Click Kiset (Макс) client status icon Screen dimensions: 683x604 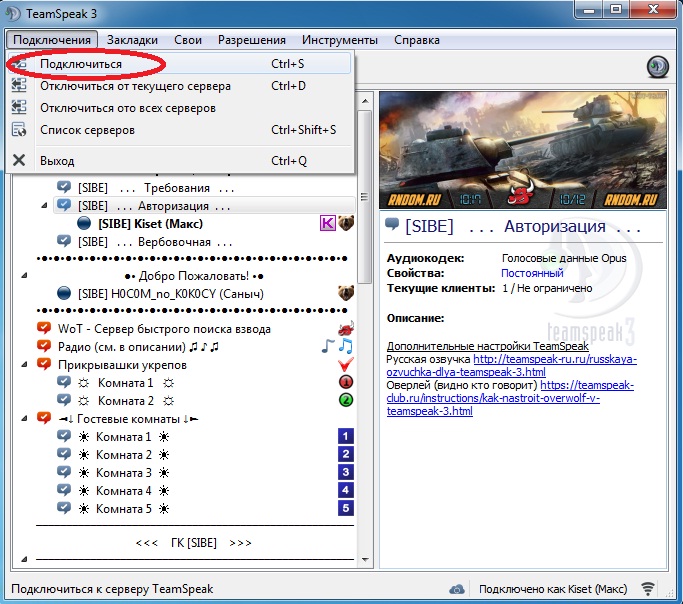click(84, 223)
